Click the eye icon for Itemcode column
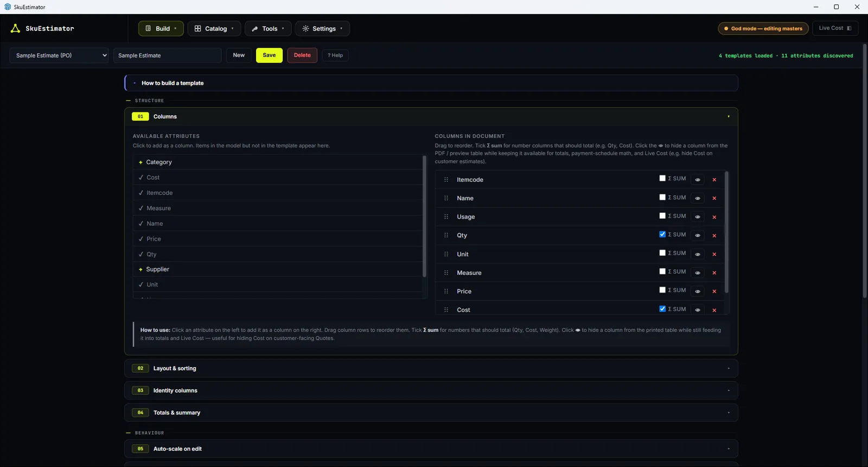This screenshot has width=868, height=467. (698, 180)
